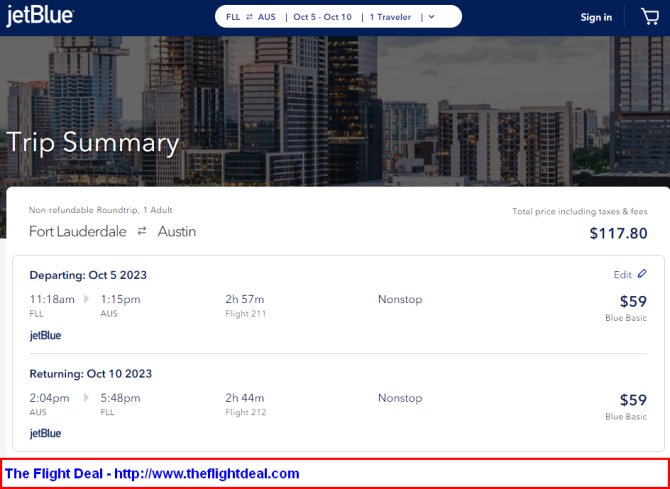The height and width of the screenshot is (489, 670).
Task: Click the route swap arrows in search pill
Action: tap(249, 17)
